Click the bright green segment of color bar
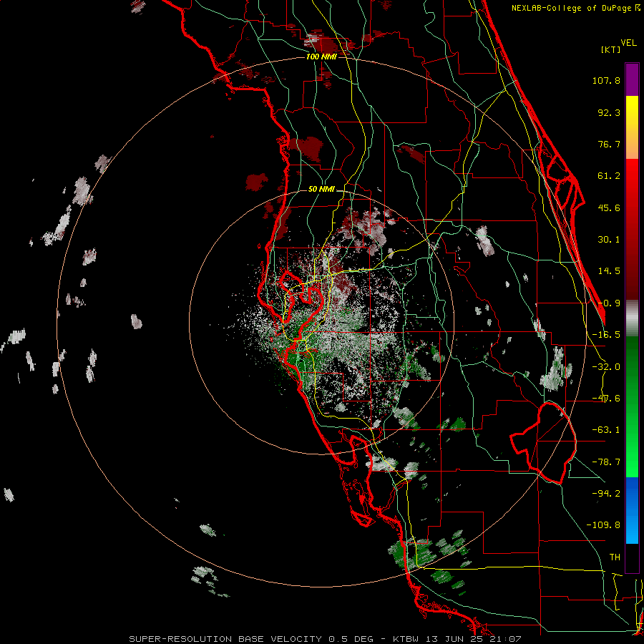Screen dimensions: 644x644 [632, 406]
